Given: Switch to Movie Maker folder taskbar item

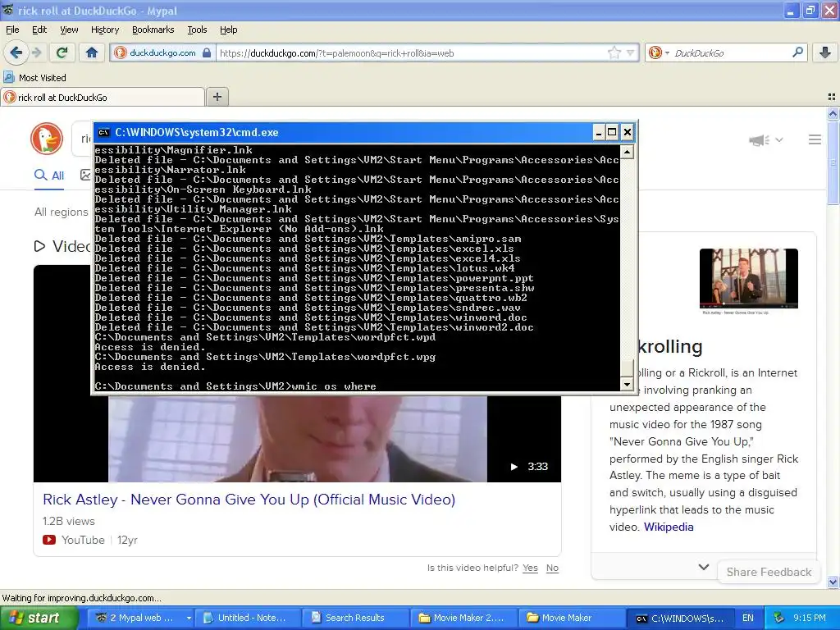Looking at the screenshot, I should coord(572,618).
